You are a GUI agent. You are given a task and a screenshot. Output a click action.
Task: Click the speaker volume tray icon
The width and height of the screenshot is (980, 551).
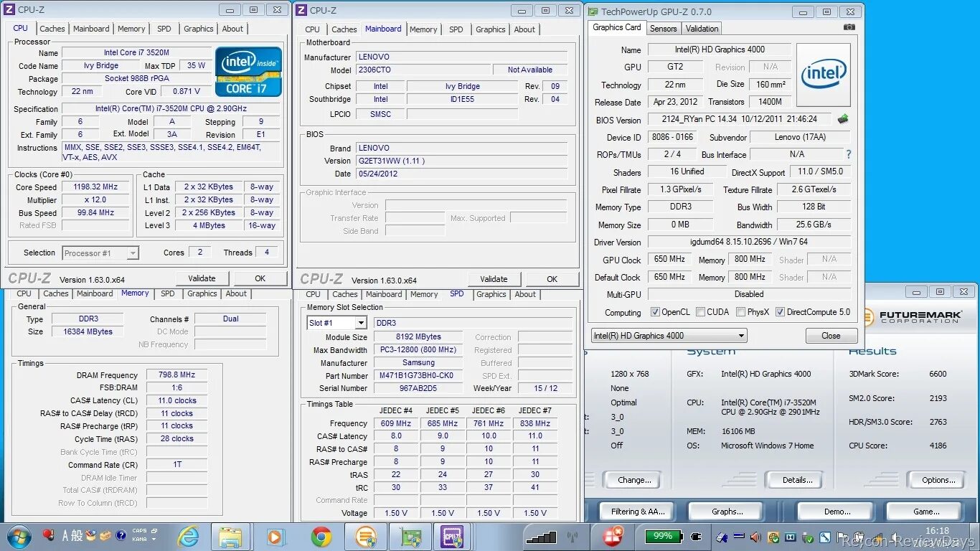click(755, 537)
